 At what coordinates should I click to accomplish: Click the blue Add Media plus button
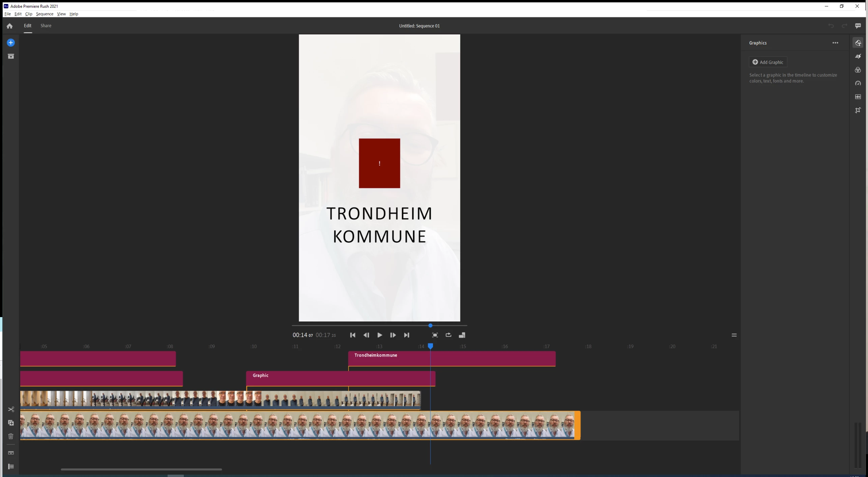11,43
